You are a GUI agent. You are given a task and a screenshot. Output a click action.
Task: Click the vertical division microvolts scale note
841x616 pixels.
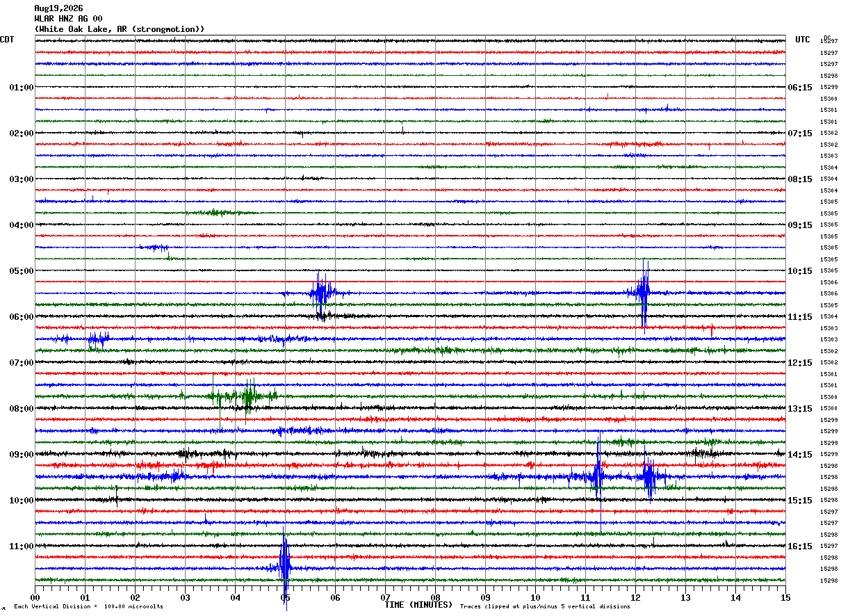pos(88,607)
